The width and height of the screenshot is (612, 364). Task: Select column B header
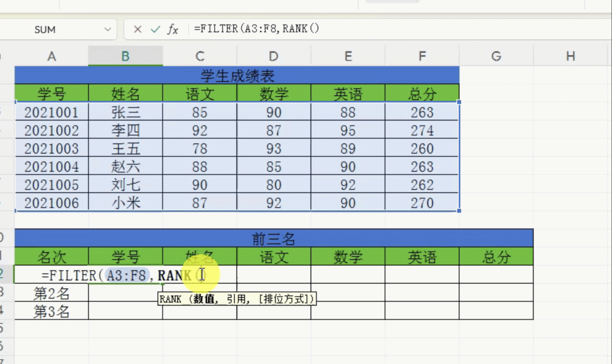[125, 56]
